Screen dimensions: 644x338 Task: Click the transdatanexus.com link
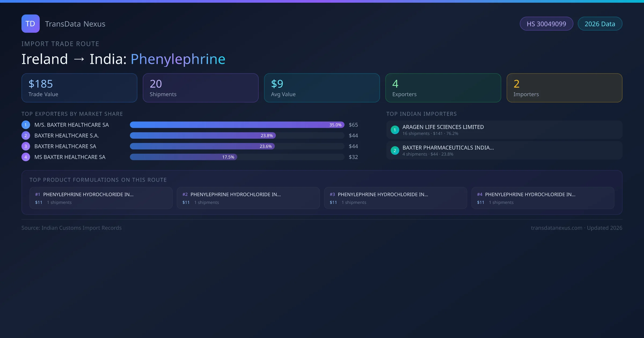(x=557, y=228)
